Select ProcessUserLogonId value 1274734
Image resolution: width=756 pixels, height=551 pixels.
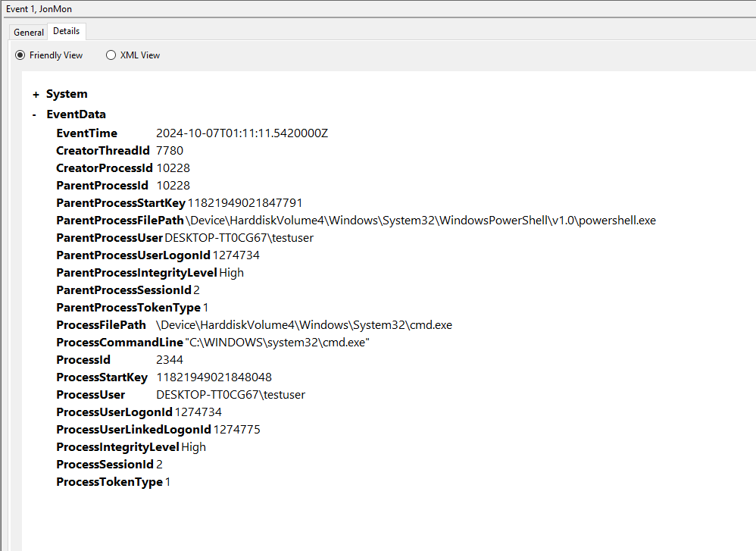tap(198, 412)
